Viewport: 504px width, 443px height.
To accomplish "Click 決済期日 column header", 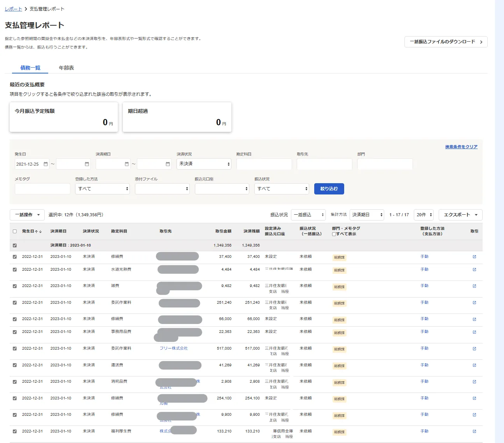I will tap(58, 231).
